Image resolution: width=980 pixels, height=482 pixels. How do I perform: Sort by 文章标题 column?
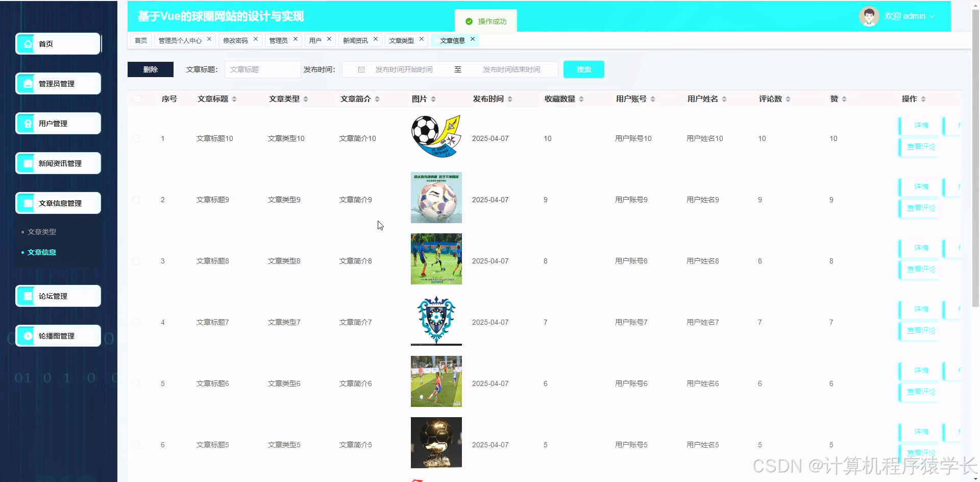(x=234, y=99)
